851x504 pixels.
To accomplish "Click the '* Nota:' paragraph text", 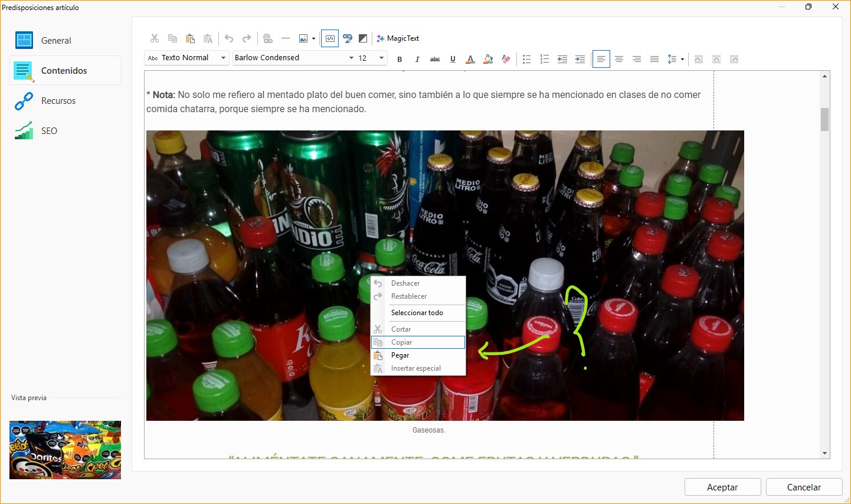I will pos(424,102).
